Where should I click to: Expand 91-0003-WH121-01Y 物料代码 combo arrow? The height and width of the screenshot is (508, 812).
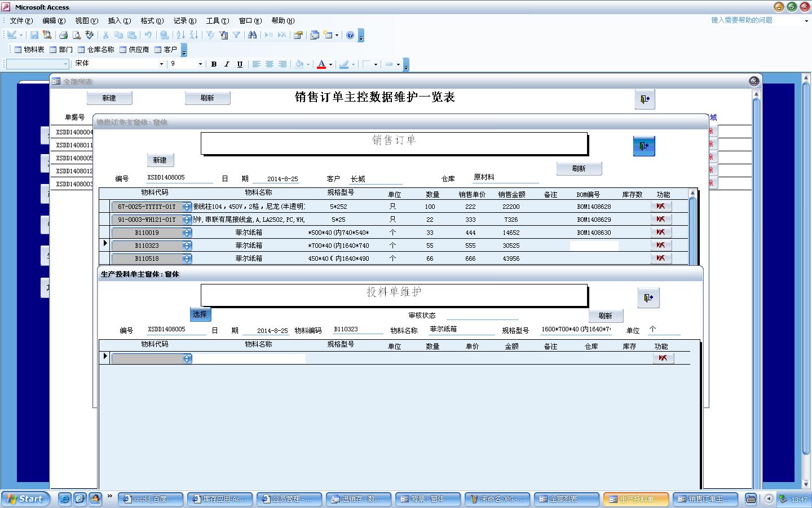tap(187, 220)
